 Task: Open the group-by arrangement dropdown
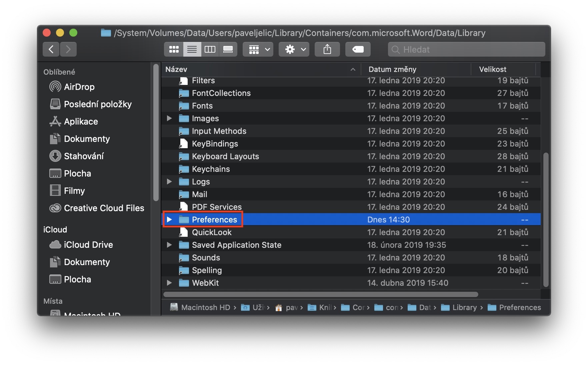point(258,49)
